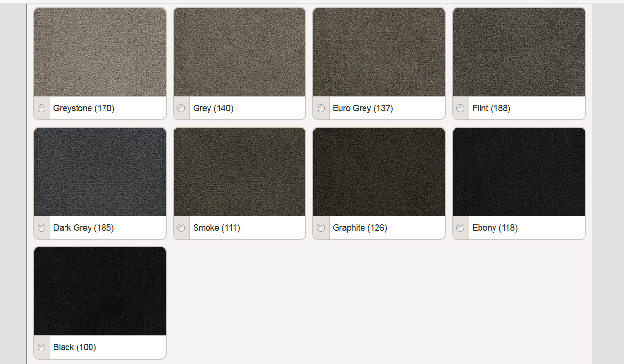This screenshot has width=624, height=364.
Task: Click the "Grey (140)" label text
Action: [x=213, y=108]
